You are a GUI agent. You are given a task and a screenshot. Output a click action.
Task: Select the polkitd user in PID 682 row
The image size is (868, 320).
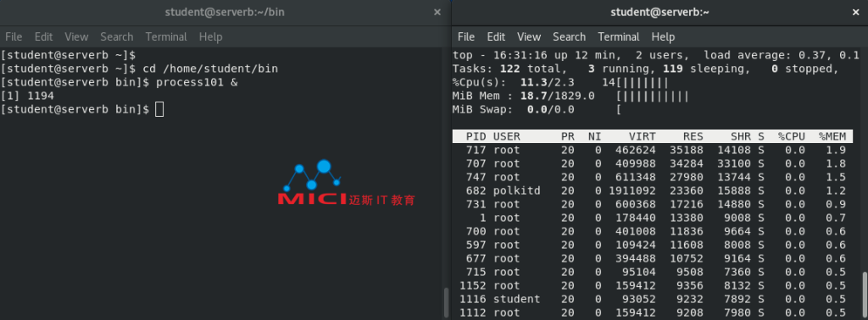[x=516, y=190]
